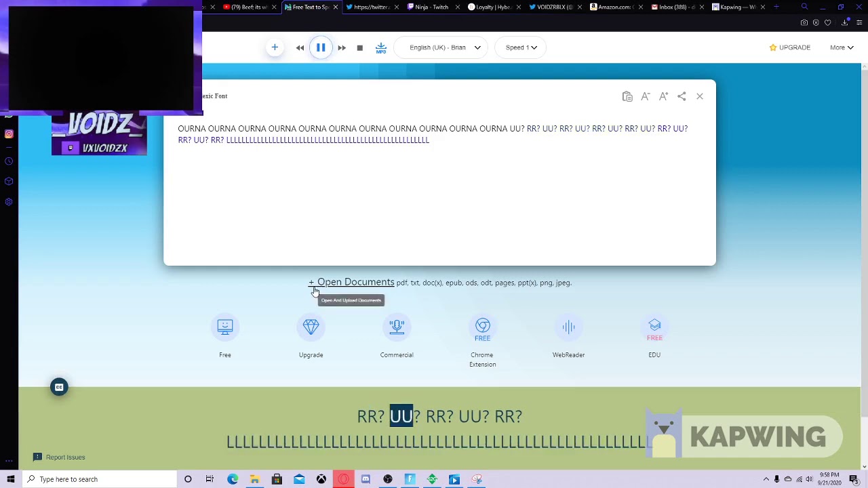Open the Xbox app from taskbar
Image resolution: width=868 pixels, height=488 pixels.
tap(321, 479)
